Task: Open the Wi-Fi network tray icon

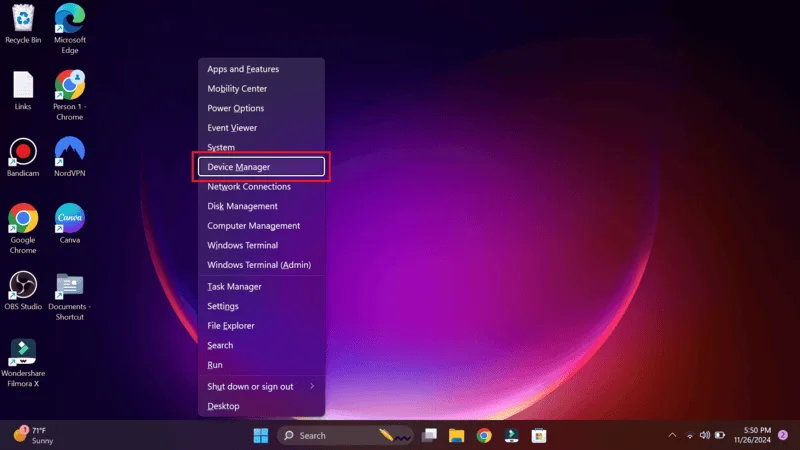Action: (x=690, y=435)
